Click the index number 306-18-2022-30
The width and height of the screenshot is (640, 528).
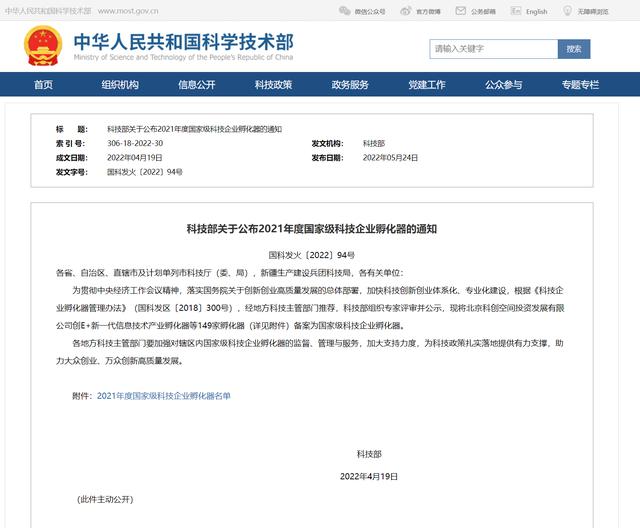pos(135,143)
